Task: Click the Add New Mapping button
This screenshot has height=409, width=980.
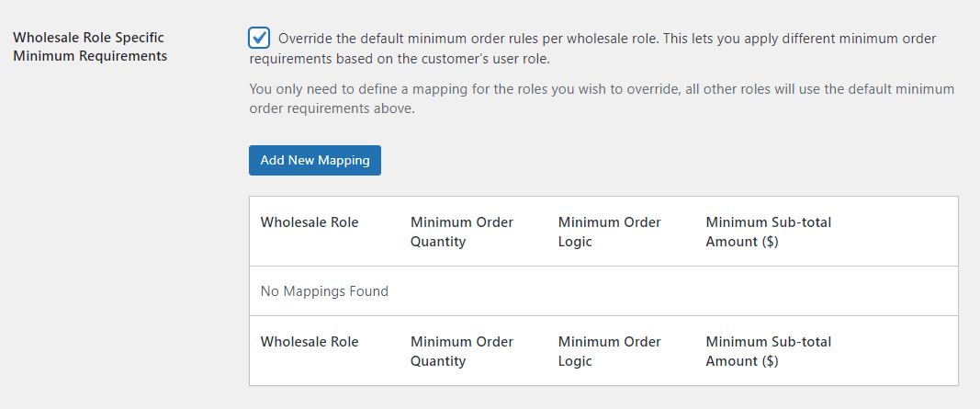Action: pyautogui.click(x=315, y=160)
